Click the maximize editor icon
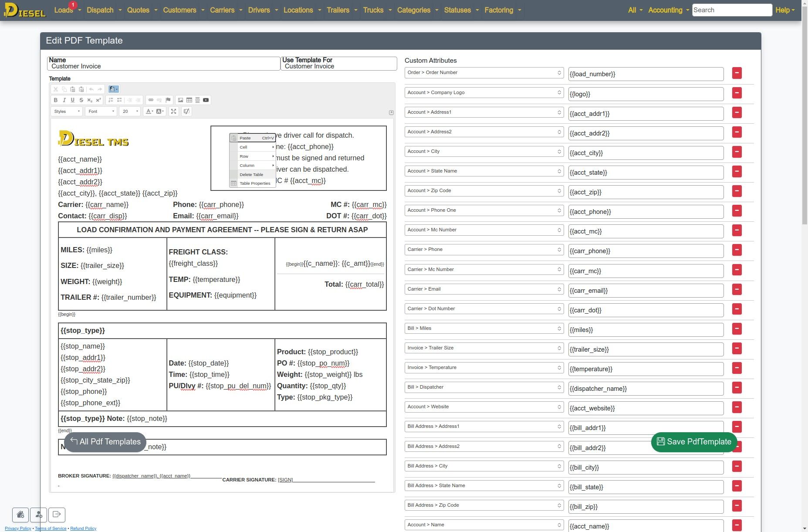The height and width of the screenshot is (532, 808). [174, 112]
